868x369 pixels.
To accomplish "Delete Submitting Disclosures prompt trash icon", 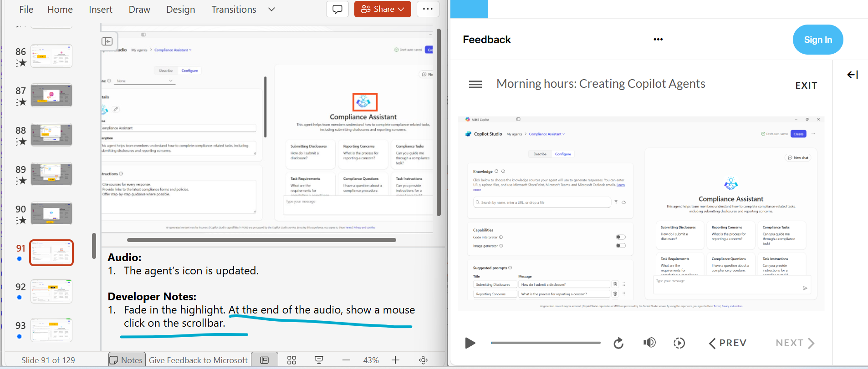I will click(615, 284).
